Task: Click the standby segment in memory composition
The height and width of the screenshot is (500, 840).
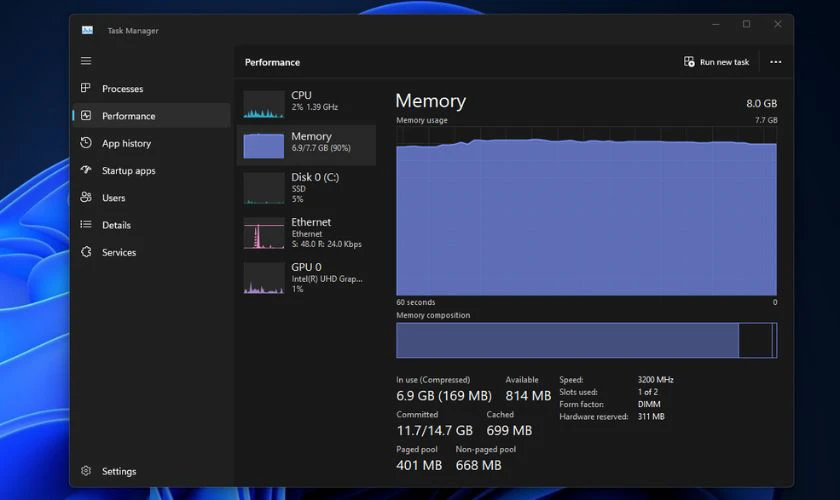Action: coord(755,340)
